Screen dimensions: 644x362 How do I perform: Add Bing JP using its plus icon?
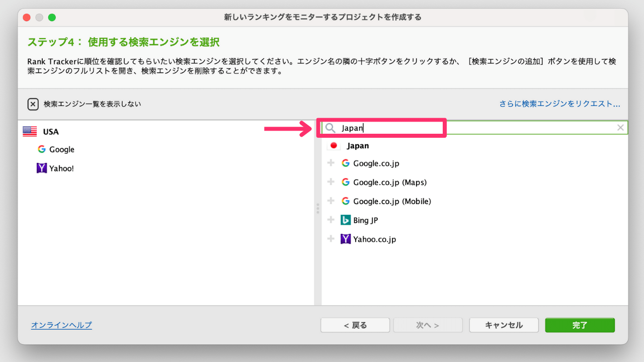(331, 220)
